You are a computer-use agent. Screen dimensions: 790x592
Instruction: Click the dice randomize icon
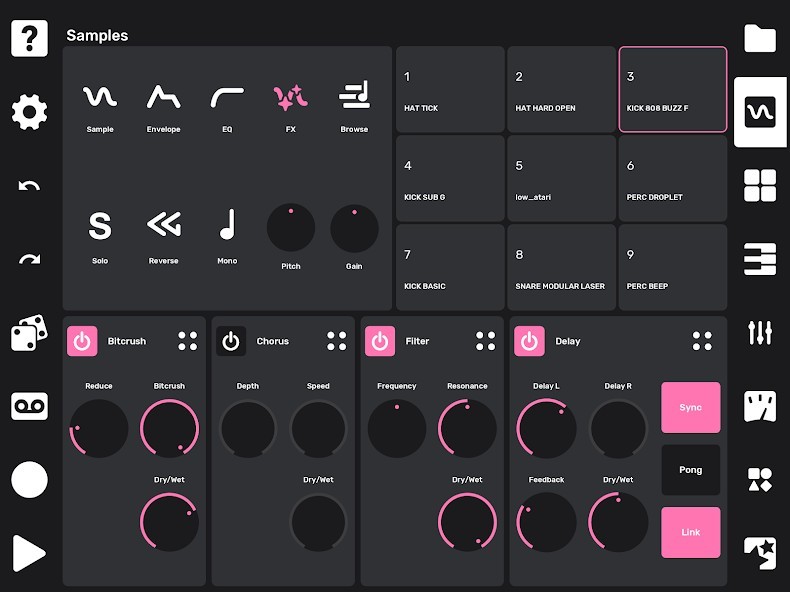pos(29,333)
